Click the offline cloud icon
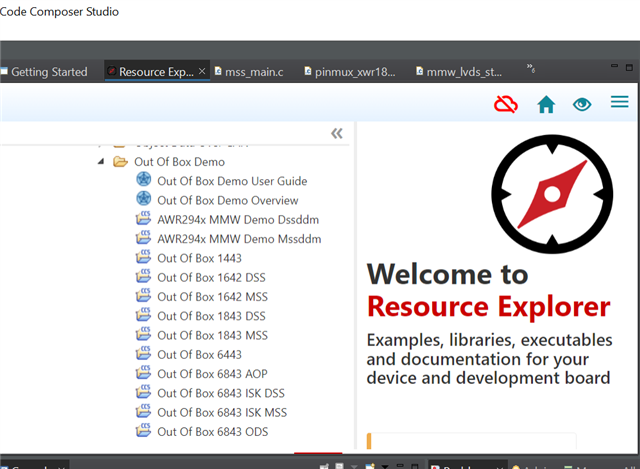Image resolution: width=640 pixels, height=469 pixels. pyautogui.click(x=506, y=104)
